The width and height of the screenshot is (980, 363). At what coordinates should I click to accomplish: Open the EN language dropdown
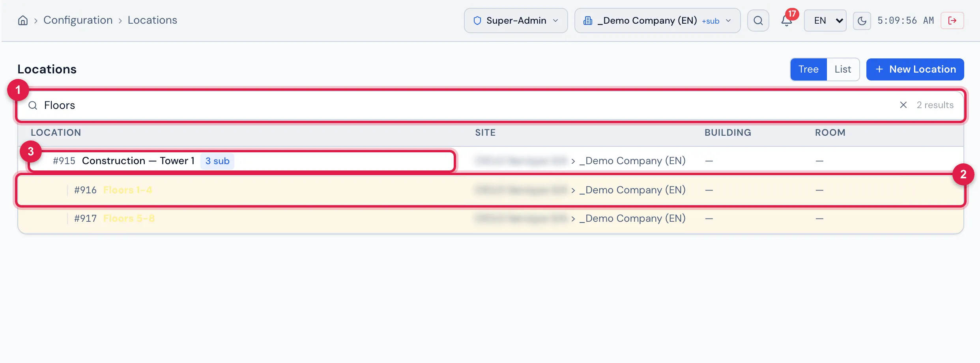[825, 21]
